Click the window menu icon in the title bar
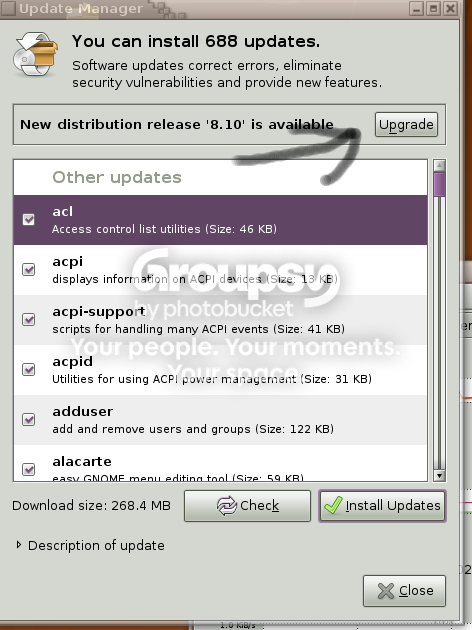 [x=8, y=8]
